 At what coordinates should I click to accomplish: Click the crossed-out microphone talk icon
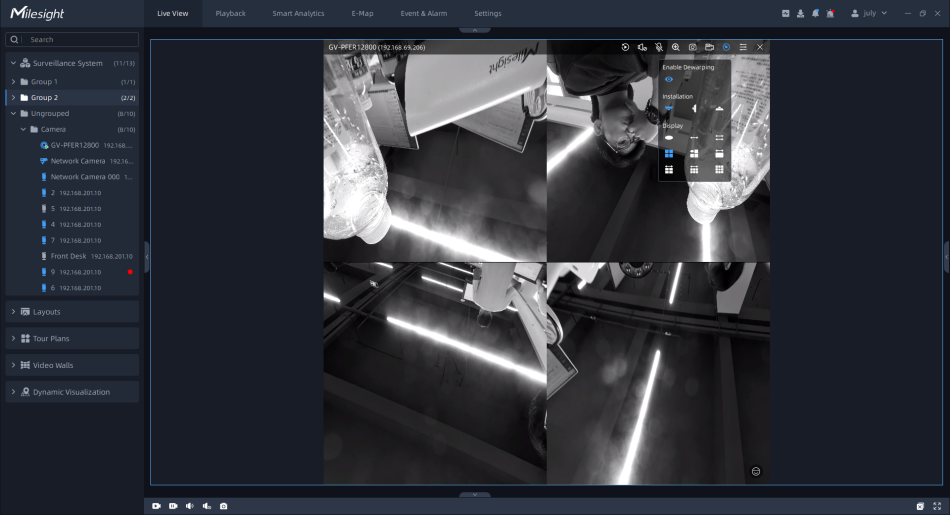point(658,47)
